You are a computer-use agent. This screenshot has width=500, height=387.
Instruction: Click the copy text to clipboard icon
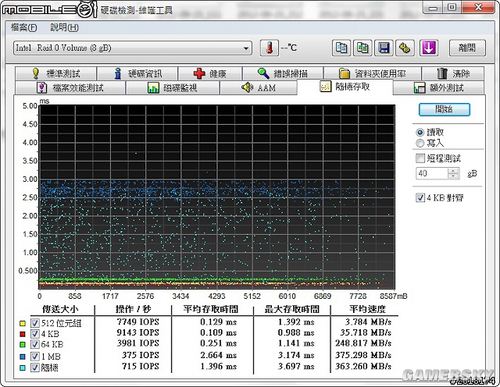(341, 48)
